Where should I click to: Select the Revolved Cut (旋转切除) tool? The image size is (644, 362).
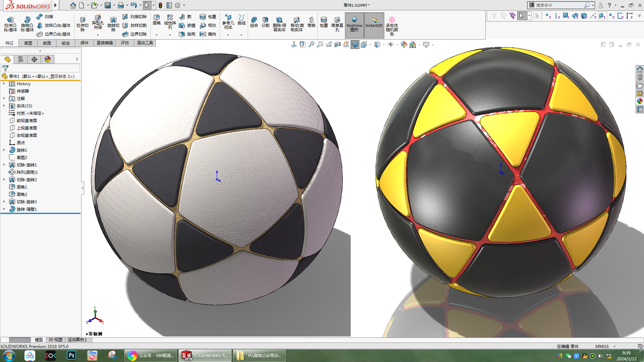click(113, 24)
